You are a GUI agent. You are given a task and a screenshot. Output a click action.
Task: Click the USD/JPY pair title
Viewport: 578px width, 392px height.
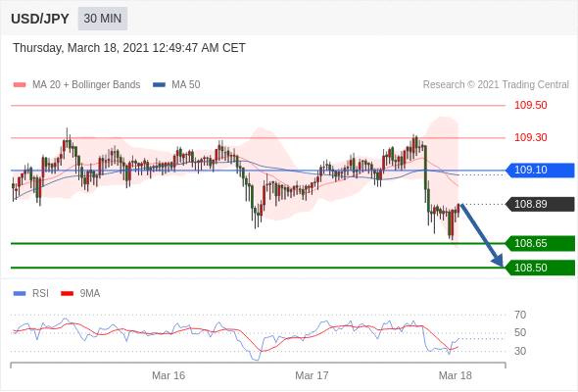click(x=40, y=19)
